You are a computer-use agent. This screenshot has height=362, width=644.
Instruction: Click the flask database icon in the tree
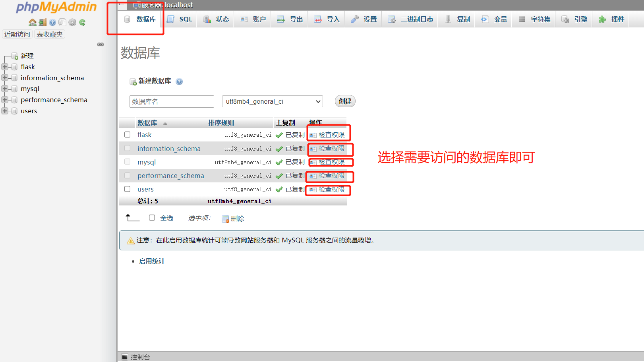[x=15, y=67]
